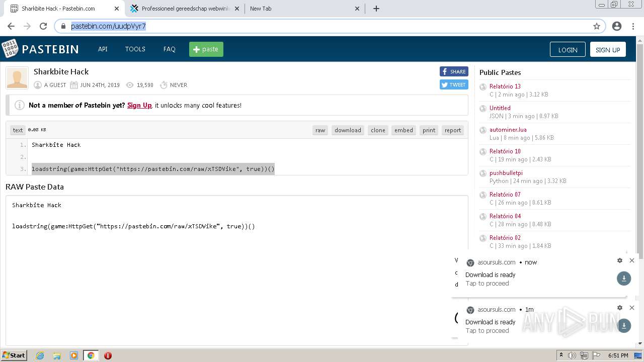This screenshot has height=362, width=644.
Task: Open settings gear on the top asoursuls.com notification
Action: pyautogui.click(x=620, y=260)
